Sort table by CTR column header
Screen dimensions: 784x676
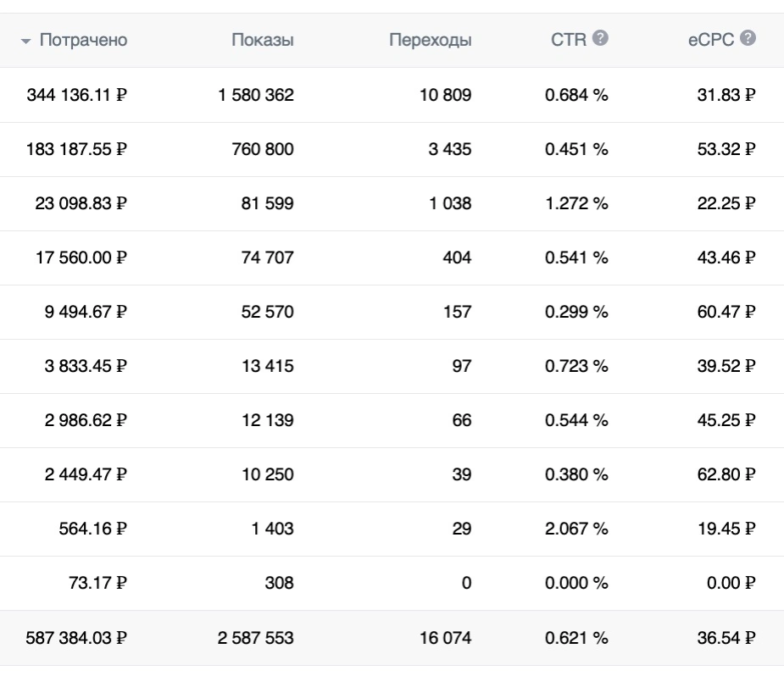569,40
